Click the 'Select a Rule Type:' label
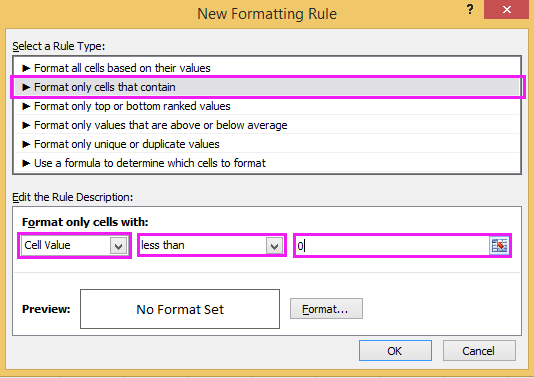Image resolution: width=534 pixels, height=378 pixels. coord(59,46)
